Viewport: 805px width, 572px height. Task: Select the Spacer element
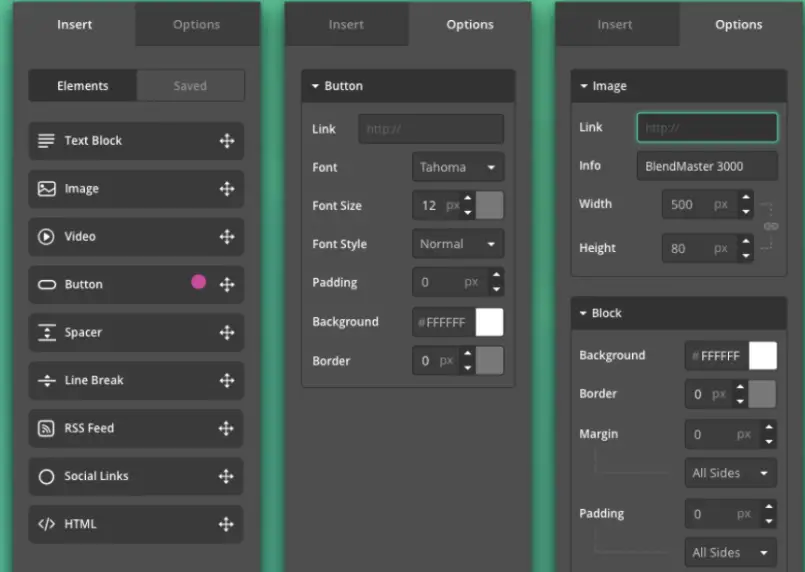(x=136, y=333)
